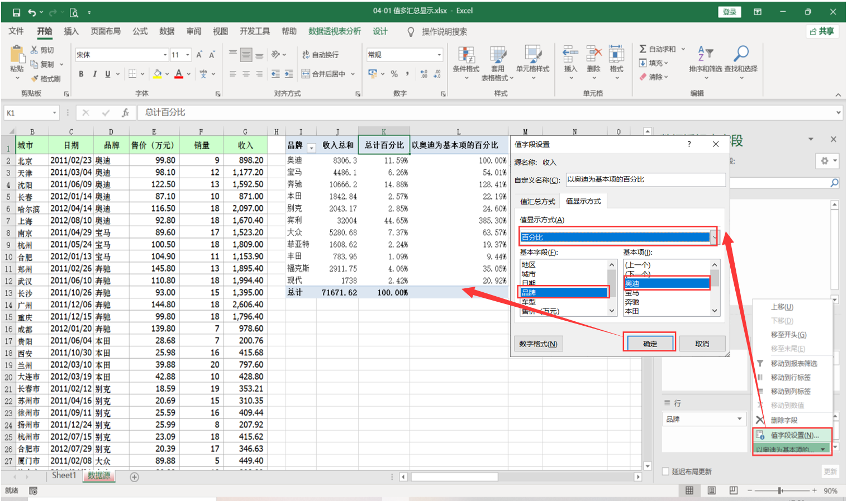This screenshot has width=847, height=504.
Task: Click the insert function fx icon
Action: [125, 112]
